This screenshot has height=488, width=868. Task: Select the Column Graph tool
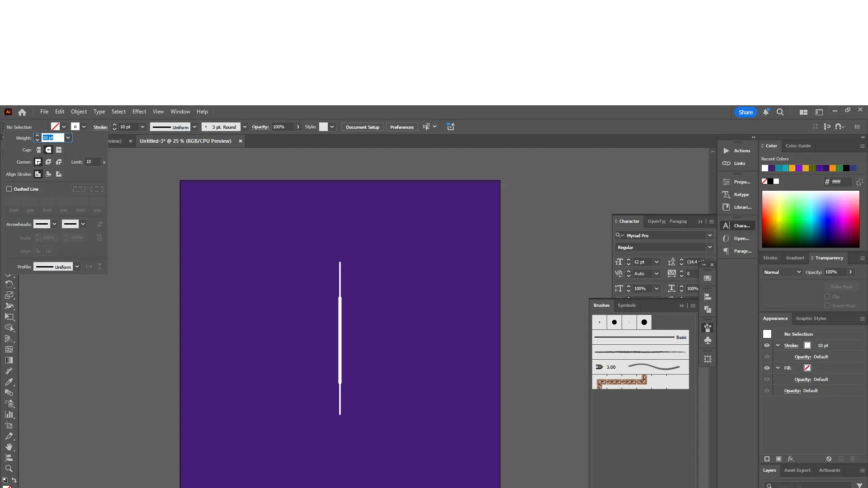coord(9,414)
